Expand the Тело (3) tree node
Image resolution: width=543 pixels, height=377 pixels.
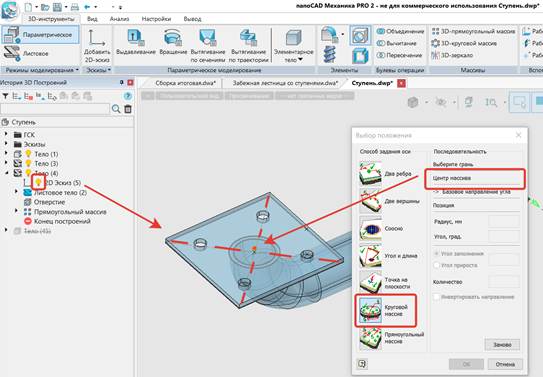pyautogui.click(x=6, y=162)
